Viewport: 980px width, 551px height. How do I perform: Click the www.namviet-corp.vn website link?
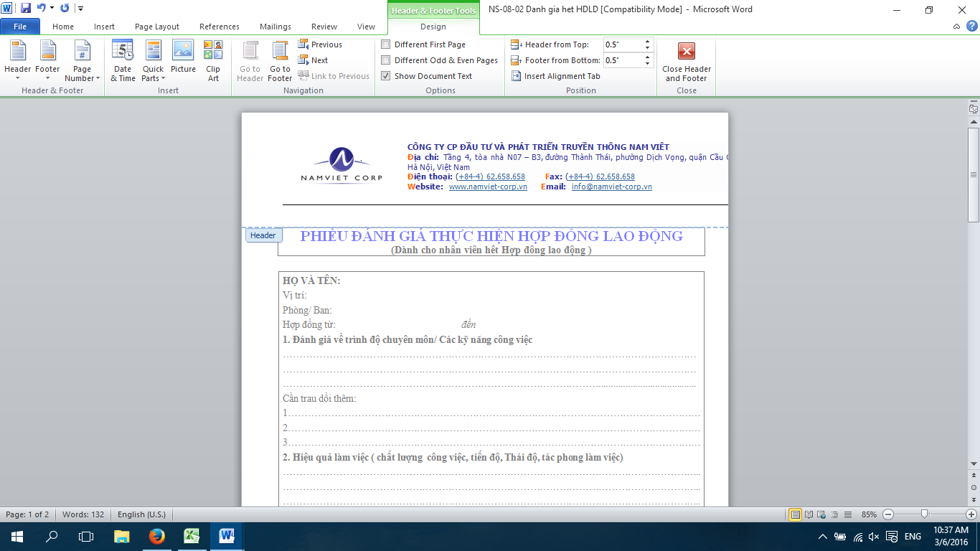click(x=488, y=187)
